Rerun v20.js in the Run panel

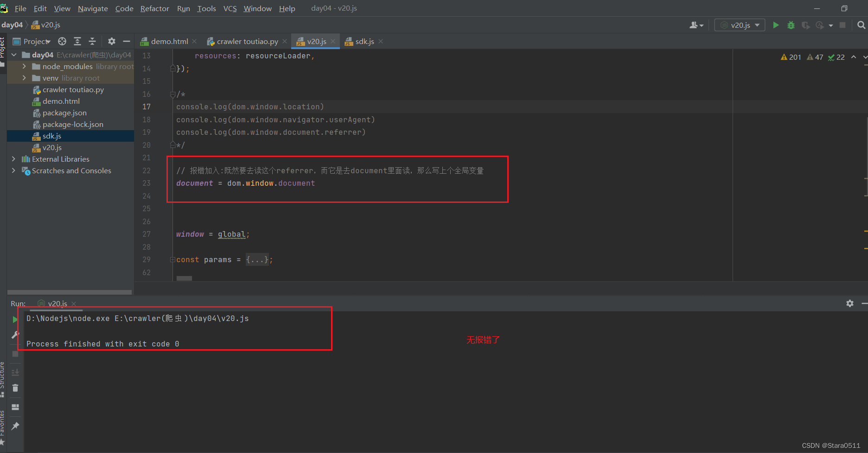click(15, 320)
